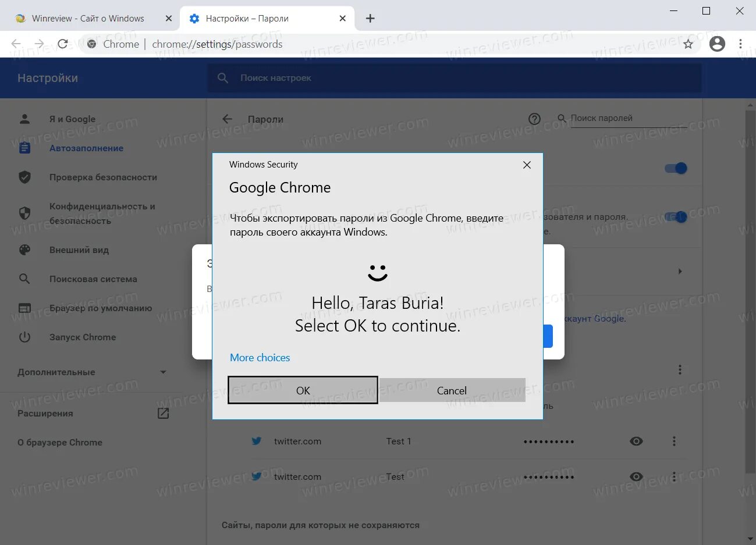Click the browser window icon
The height and width of the screenshot is (545, 756).
click(x=24, y=308)
